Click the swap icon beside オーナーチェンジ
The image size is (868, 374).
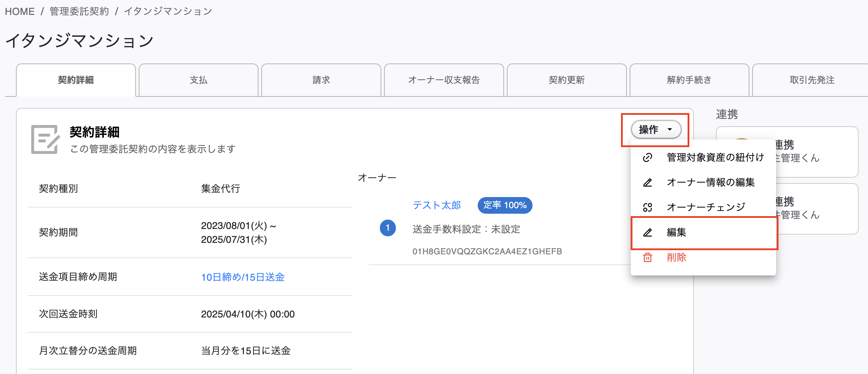click(647, 207)
